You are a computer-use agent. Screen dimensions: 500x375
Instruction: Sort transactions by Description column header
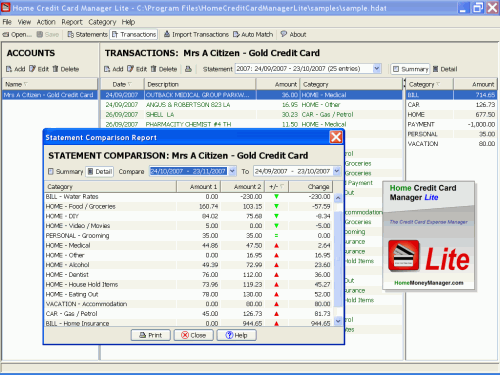click(x=200, y=84)
